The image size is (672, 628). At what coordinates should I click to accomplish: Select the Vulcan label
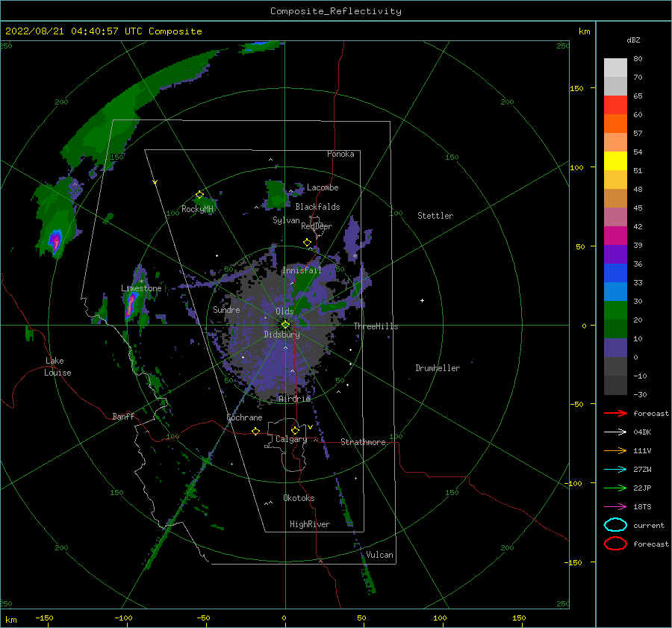(x=379, y=555)
